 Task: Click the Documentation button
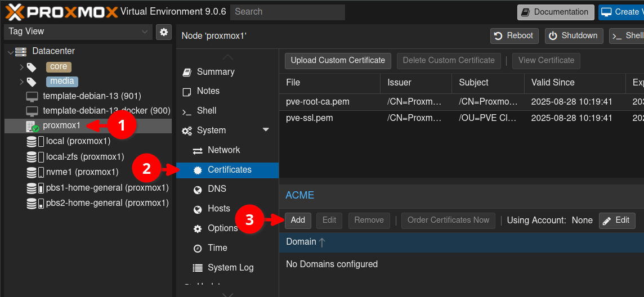(x=556, y=12)
